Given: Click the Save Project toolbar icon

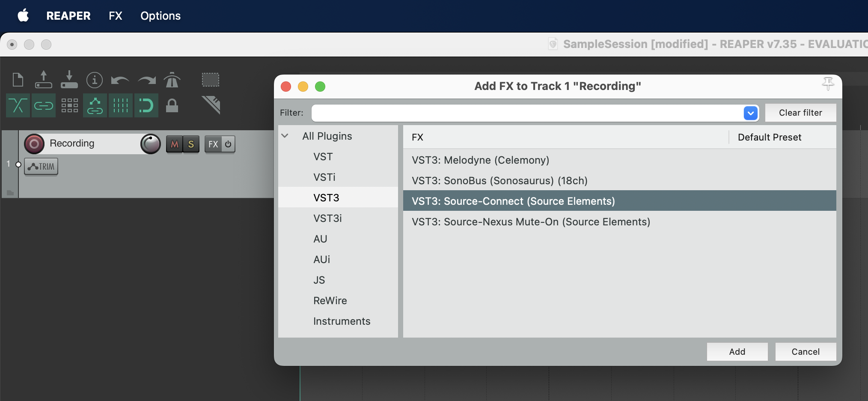Looking at the screenshot, I should pyautogui.click(x=69, y=80).
